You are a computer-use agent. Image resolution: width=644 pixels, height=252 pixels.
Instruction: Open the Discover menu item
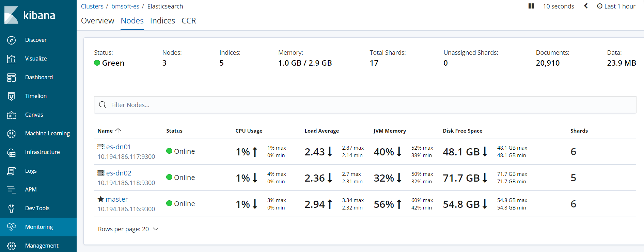pos(36,40)
